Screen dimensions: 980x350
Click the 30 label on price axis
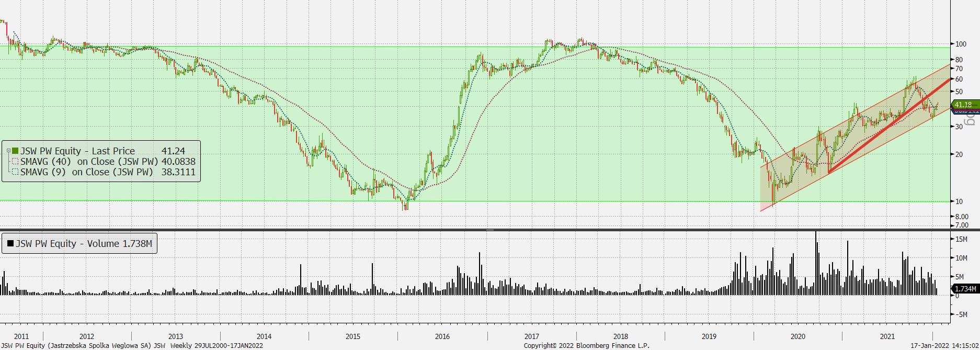pos(959,127)
